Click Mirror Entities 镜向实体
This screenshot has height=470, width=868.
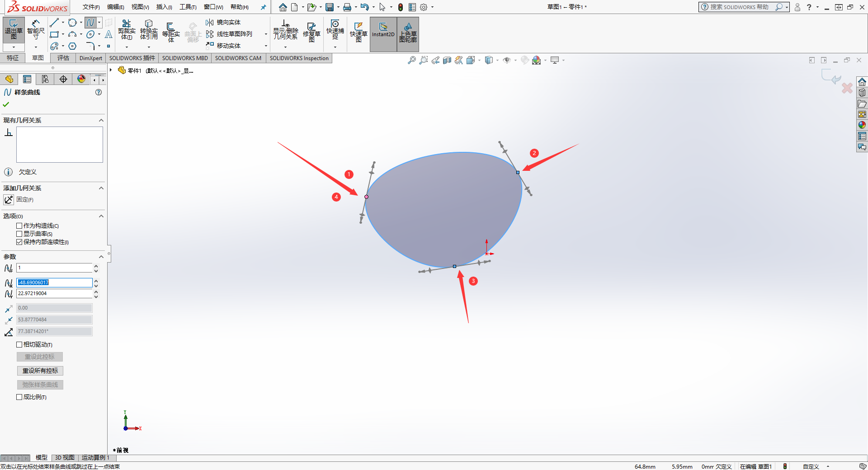click(x=223, y=22)
